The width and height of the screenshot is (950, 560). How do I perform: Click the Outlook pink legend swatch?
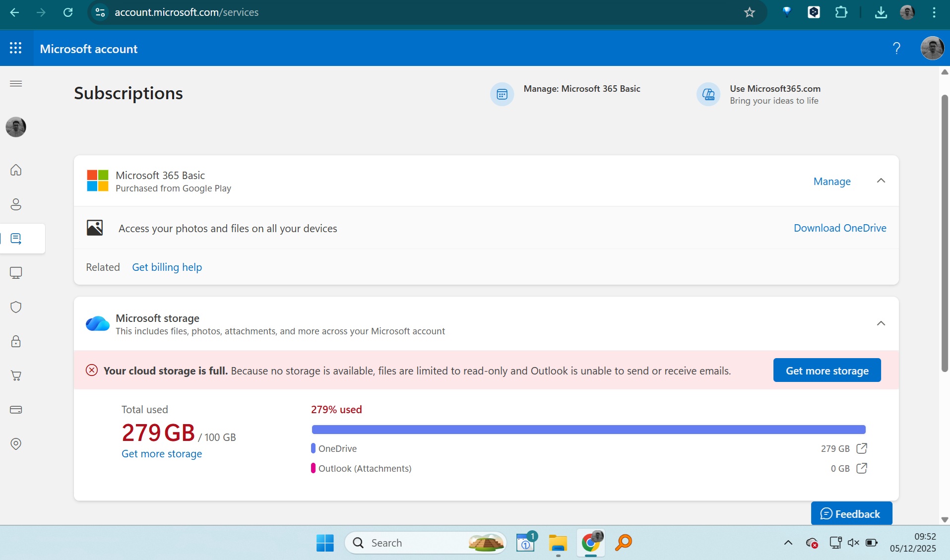coord(313,468)
